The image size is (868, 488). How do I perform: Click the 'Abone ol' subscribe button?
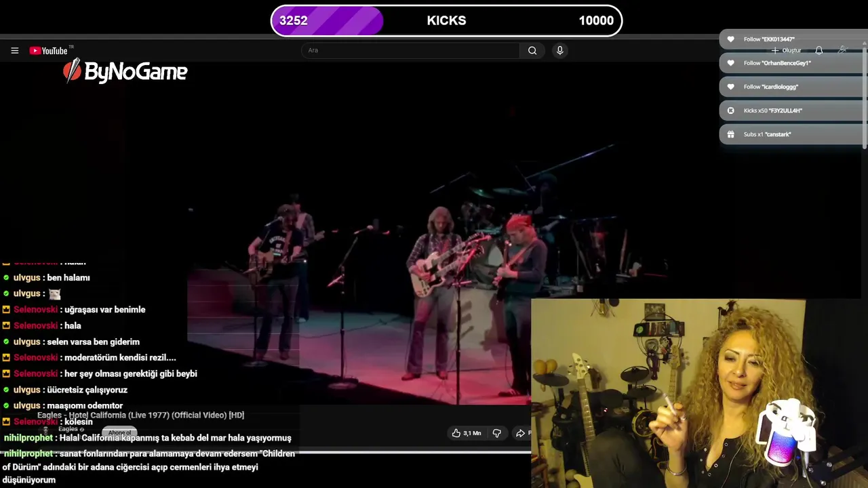coord(119,432)
